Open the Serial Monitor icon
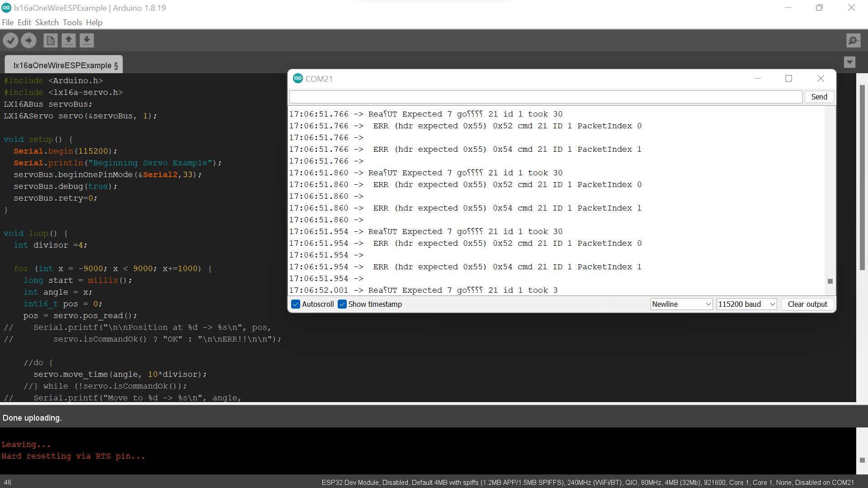868x488 pixels. pyautogui.click(x=853, y=40)
